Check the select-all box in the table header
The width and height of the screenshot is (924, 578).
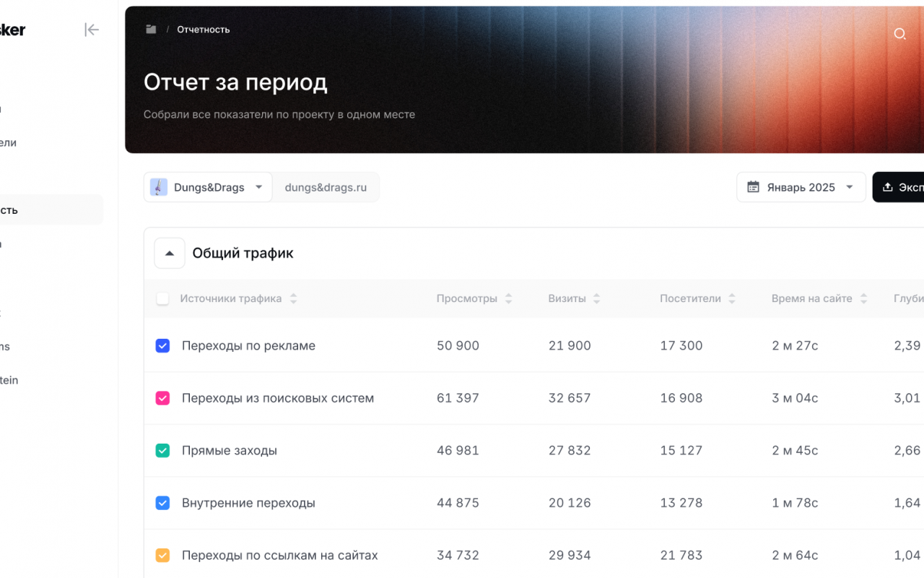[162, 298]
